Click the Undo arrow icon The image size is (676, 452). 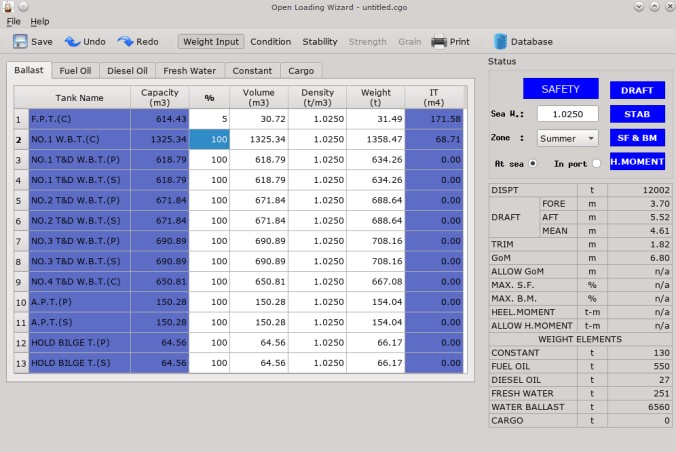[73, 42]
